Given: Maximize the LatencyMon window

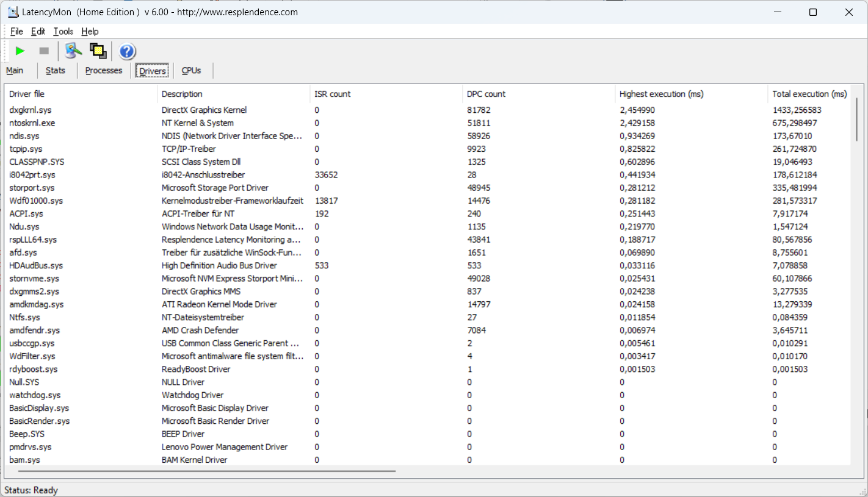Looking at the screenshot, I should (x=813, y=12).
